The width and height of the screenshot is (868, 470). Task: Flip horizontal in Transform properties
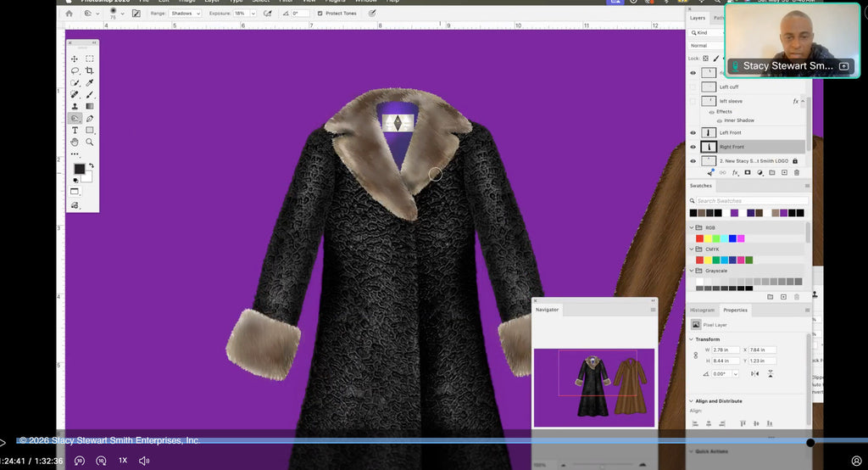pos(755,374)
